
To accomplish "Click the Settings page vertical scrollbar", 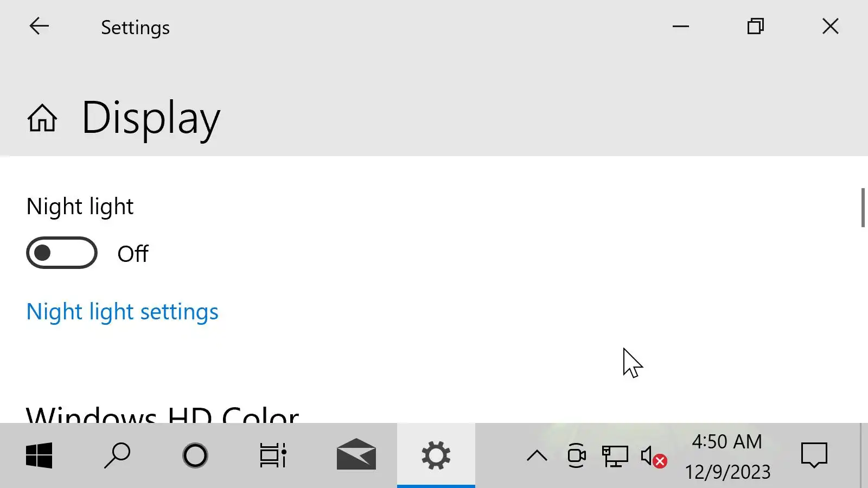I will 863,208.
